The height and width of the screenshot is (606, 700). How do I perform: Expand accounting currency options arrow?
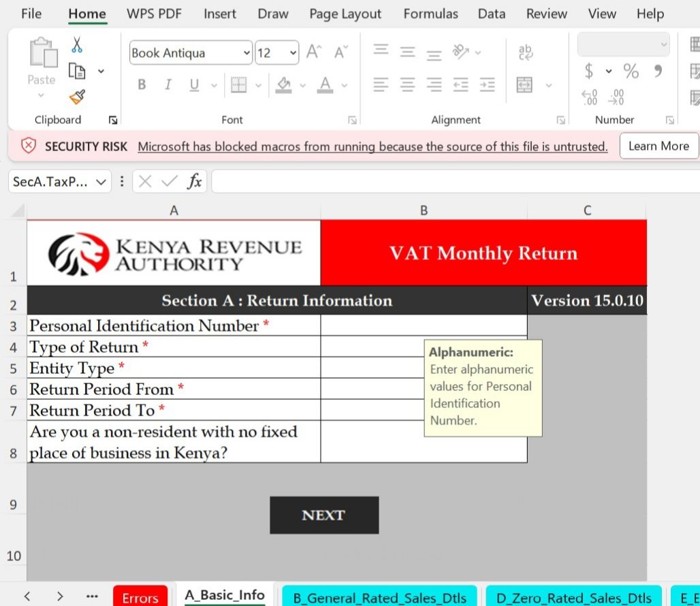click(609, 71)
